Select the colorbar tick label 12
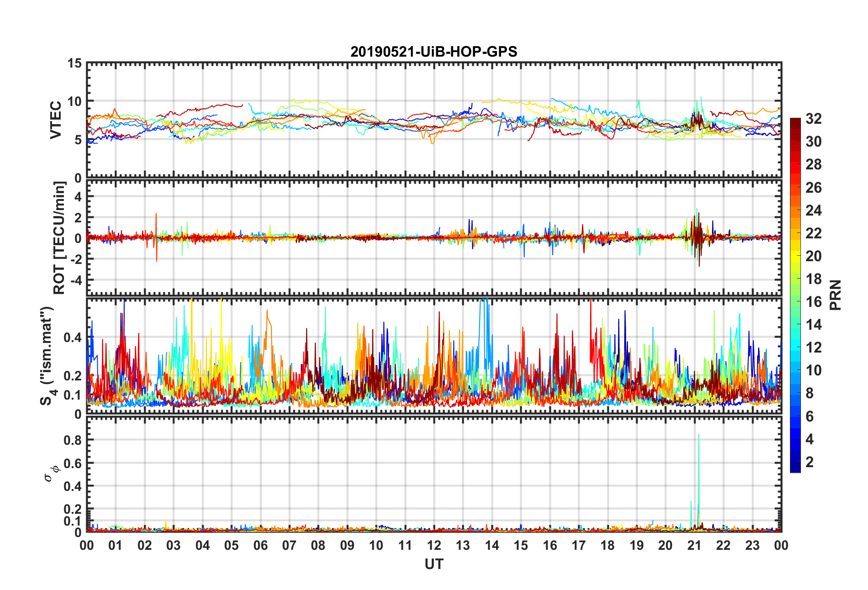 click(x=814, y=348)
